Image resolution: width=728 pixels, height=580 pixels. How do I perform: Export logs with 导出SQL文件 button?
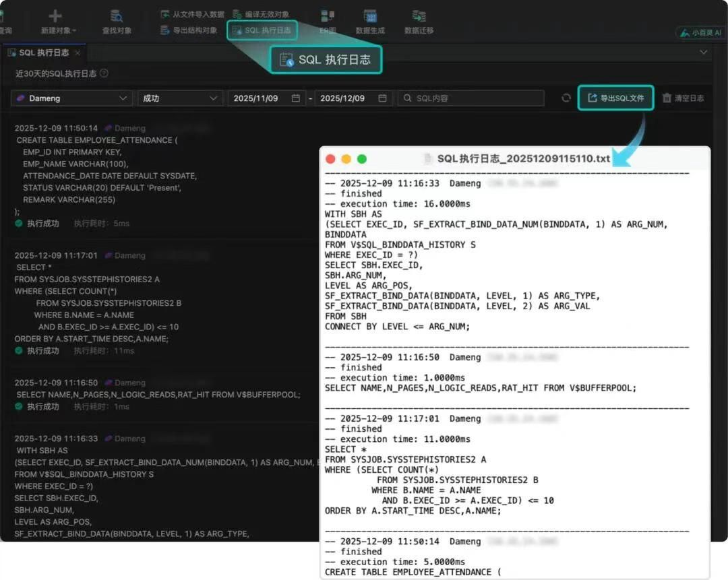(x=615, y=98)
